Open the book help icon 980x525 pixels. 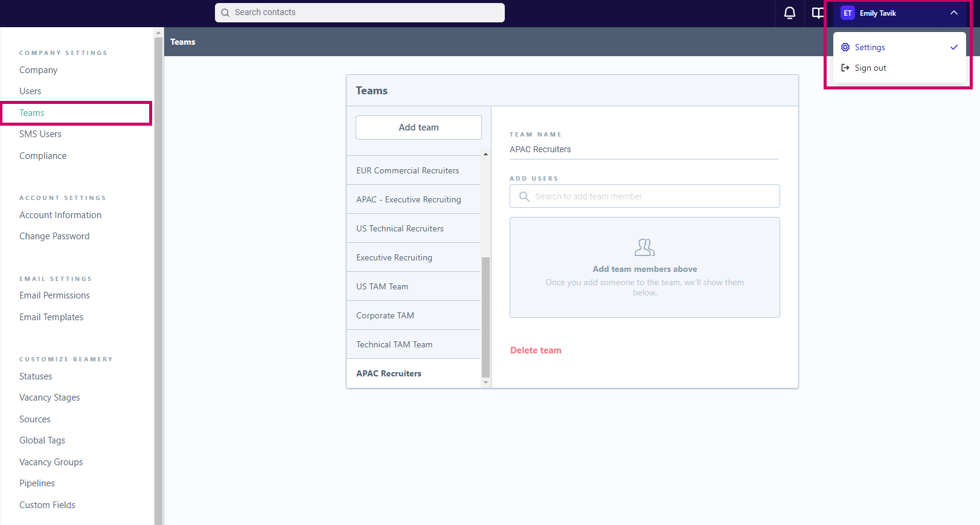point(818,13)
